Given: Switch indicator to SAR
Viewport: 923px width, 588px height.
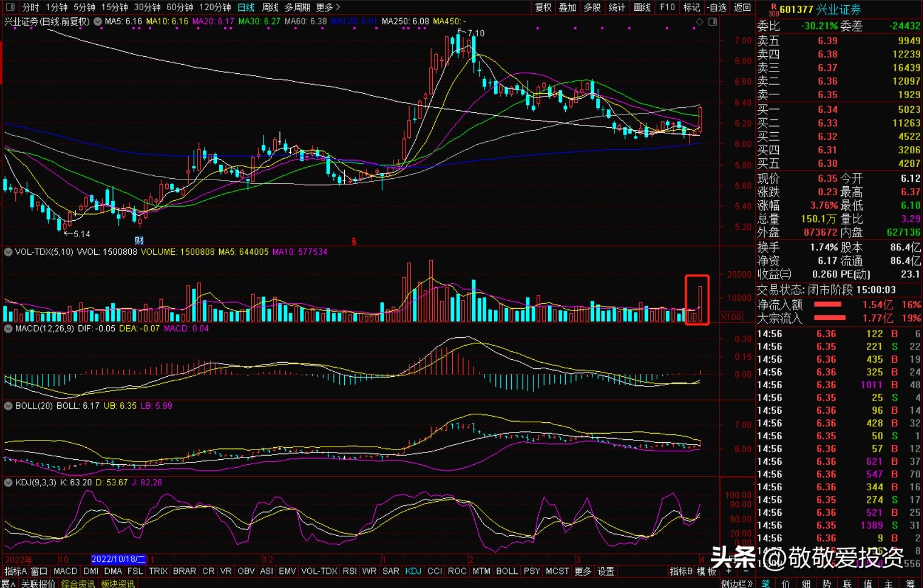Looking at the screenshot, I should tap(391, 572).
